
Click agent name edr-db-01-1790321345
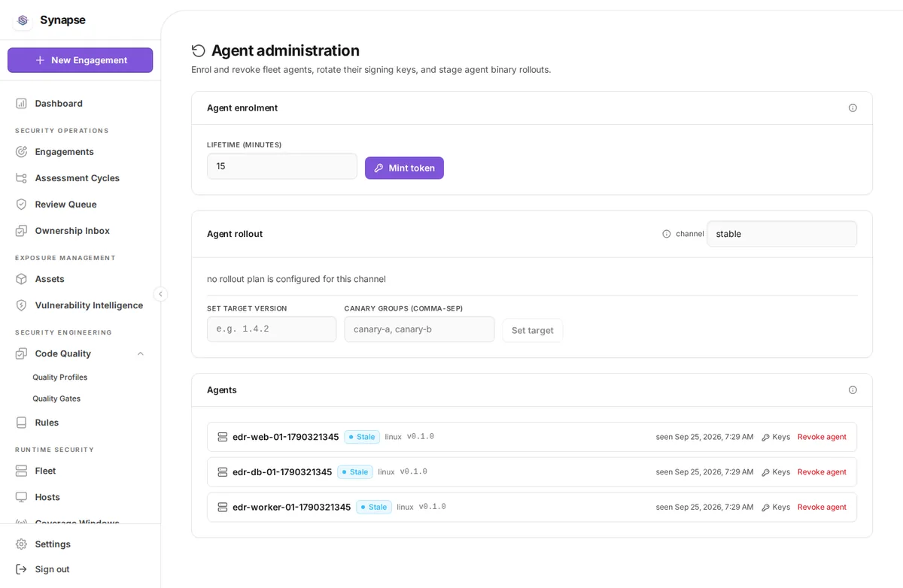[282, 472]
